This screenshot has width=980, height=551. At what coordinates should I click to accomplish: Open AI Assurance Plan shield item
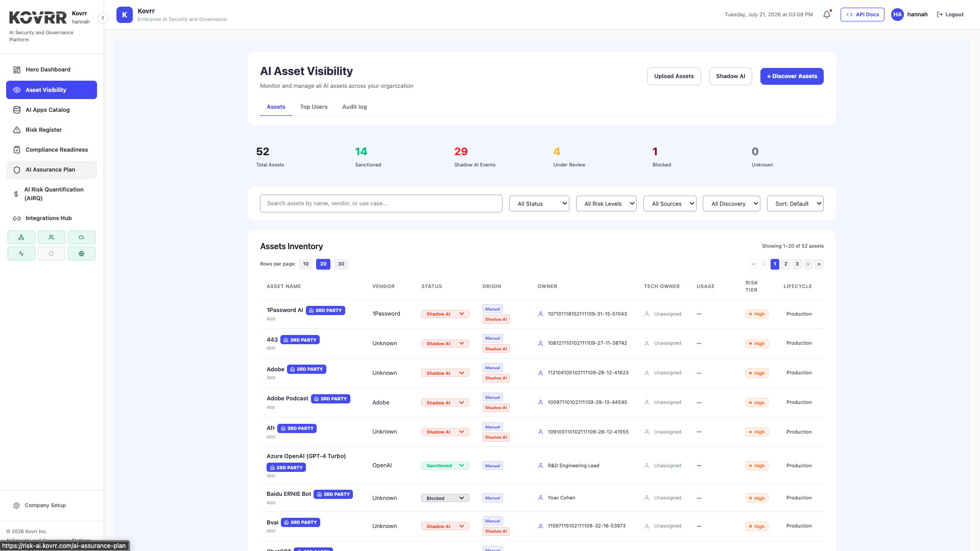52,170
